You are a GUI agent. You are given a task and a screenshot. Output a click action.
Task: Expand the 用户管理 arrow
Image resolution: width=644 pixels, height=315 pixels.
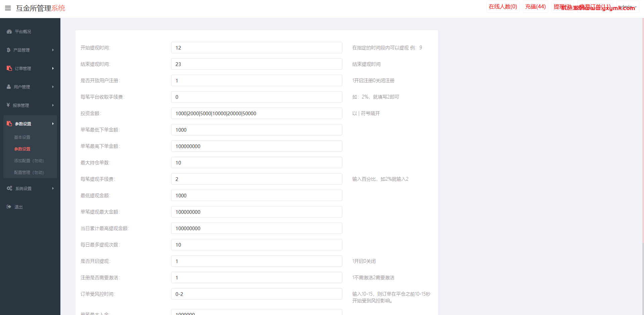(53, 87)
